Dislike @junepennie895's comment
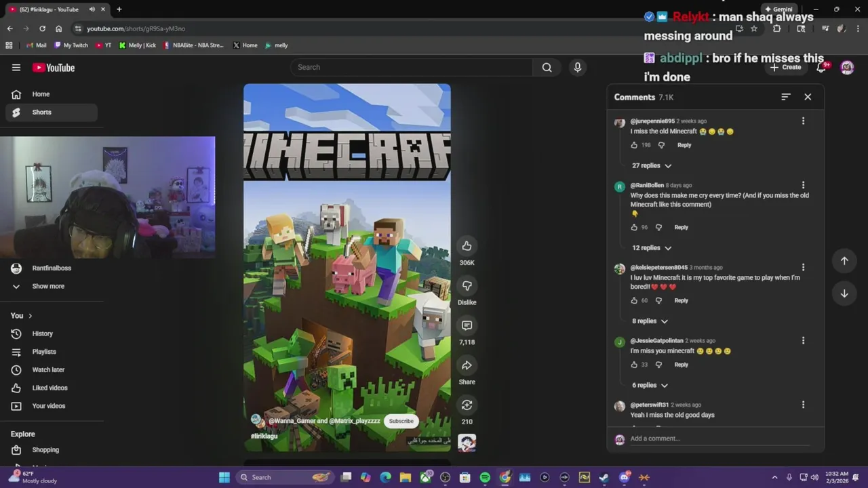This screenshot has width=868, height=488. point(661,145)
